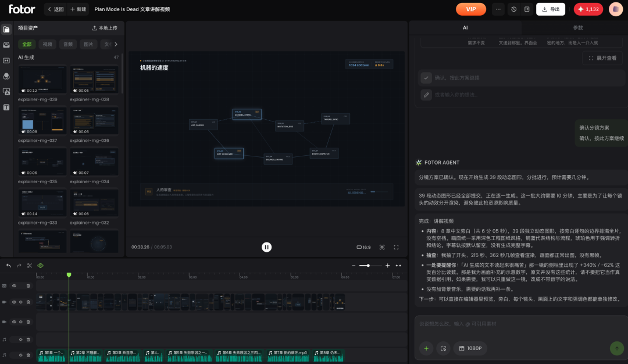Mute the empty audio track
This screenshot has height=364, width=628.
21,340
